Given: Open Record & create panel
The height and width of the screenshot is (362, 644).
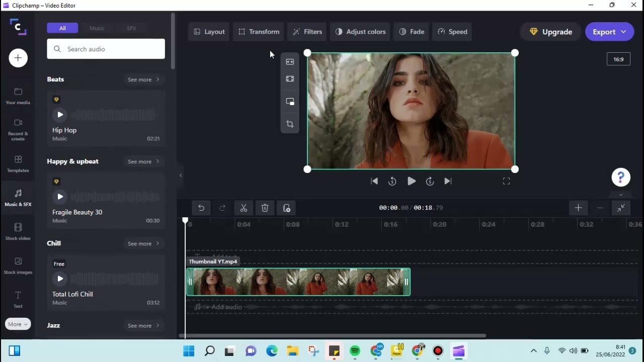Looking at the screenshot, I should (x=18, y=130).
